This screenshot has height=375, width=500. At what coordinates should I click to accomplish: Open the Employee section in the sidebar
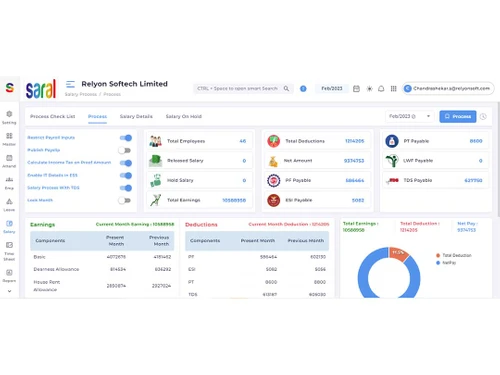coord(9,183)
